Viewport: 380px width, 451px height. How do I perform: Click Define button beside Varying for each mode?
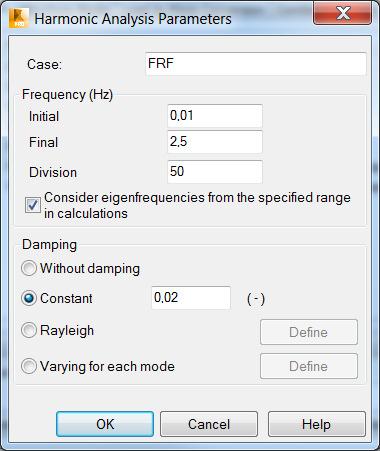309,366
